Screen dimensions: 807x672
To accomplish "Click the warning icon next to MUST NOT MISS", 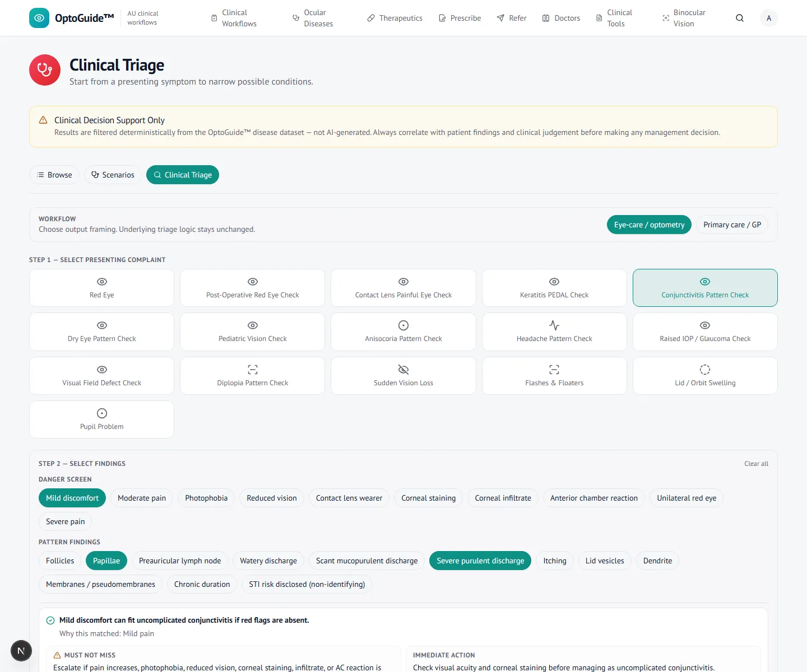I will [x=57, y=655].
